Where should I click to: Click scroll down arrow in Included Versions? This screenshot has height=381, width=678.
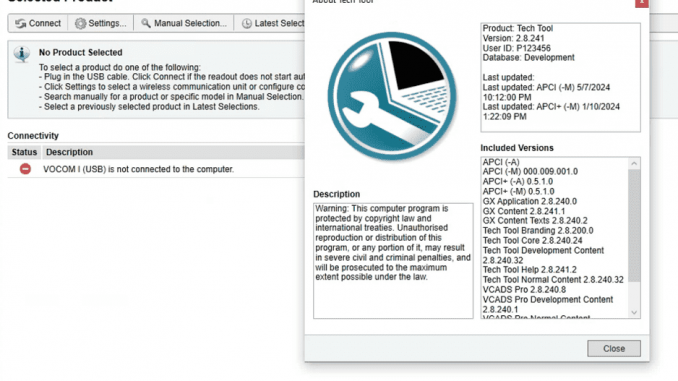(x=634, y=312)
